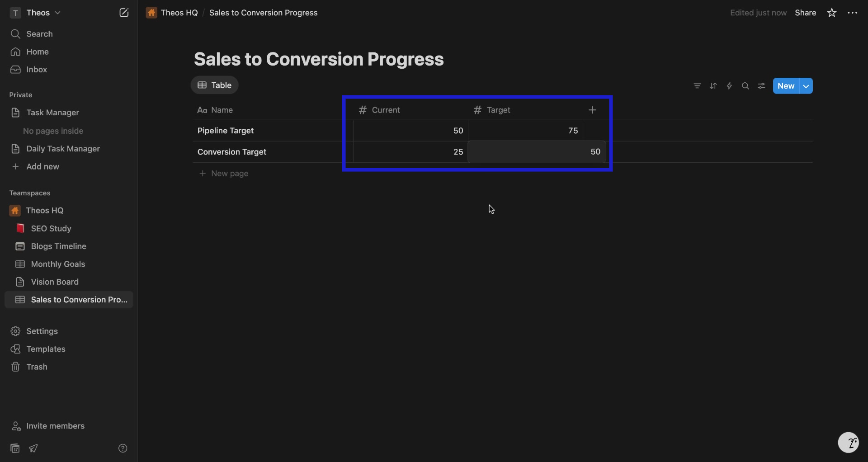Open view settings with the sliders icon
The height and width of the screenshot is (462, 868).
coord(761,86)
